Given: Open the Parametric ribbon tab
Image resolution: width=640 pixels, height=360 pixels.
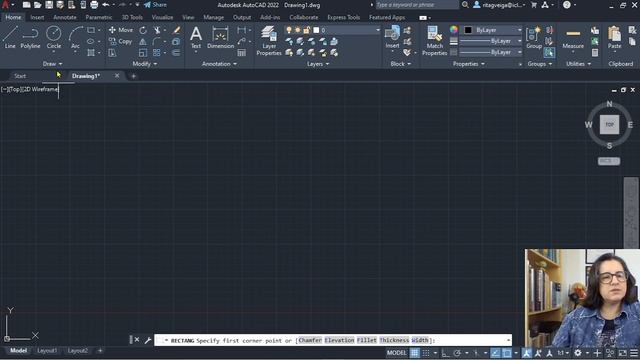Looking at the screenshot, I should [x=98, y=17].
